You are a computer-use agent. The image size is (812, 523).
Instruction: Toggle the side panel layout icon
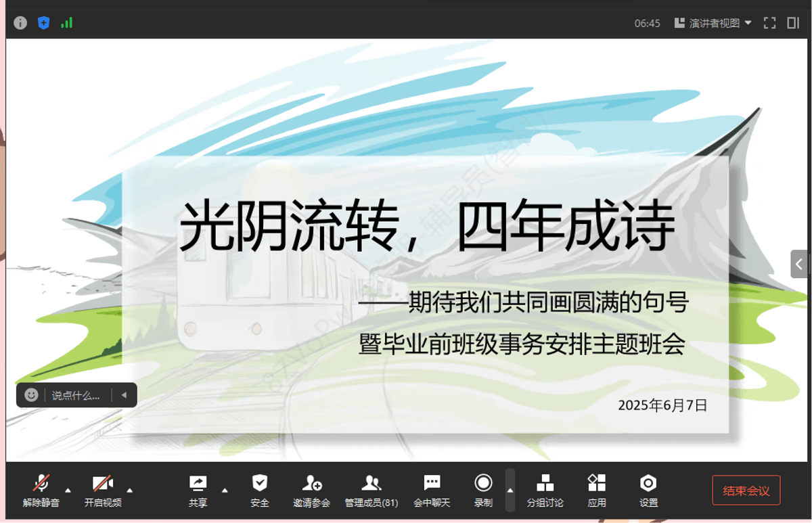coord(793,23)
